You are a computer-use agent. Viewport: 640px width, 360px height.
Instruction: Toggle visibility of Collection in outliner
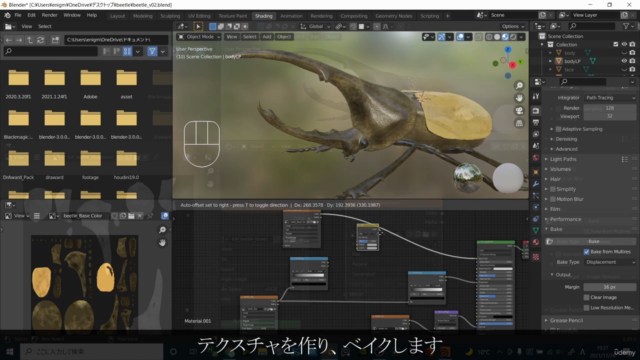click(624, 44)
